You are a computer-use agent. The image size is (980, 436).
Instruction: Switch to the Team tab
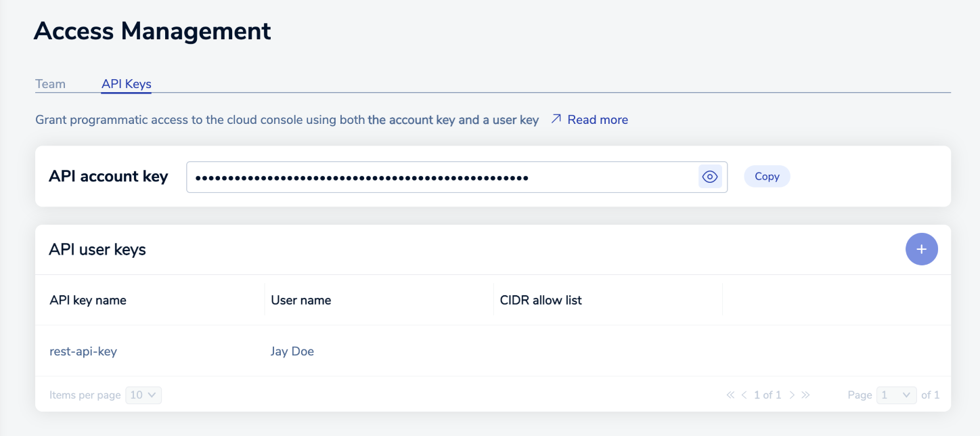[50, 84]
